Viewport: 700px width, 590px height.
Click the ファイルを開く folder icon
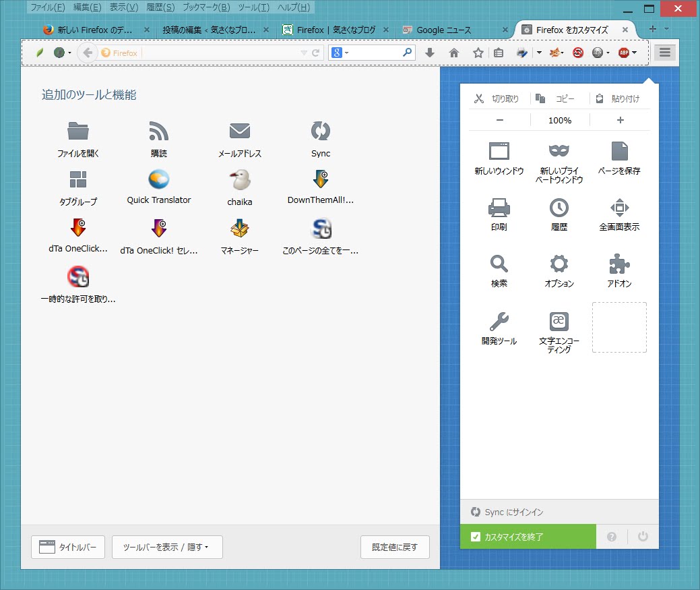pos(78,131)
